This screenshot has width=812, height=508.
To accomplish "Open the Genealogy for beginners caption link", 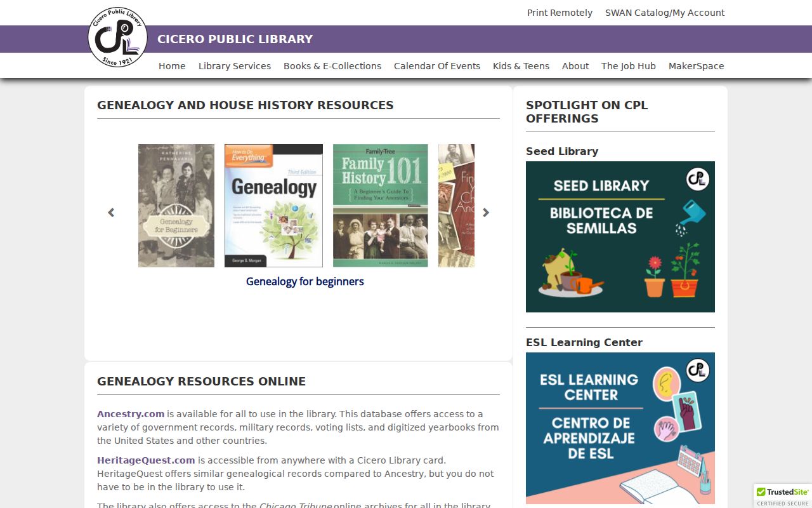I will 305,281.
